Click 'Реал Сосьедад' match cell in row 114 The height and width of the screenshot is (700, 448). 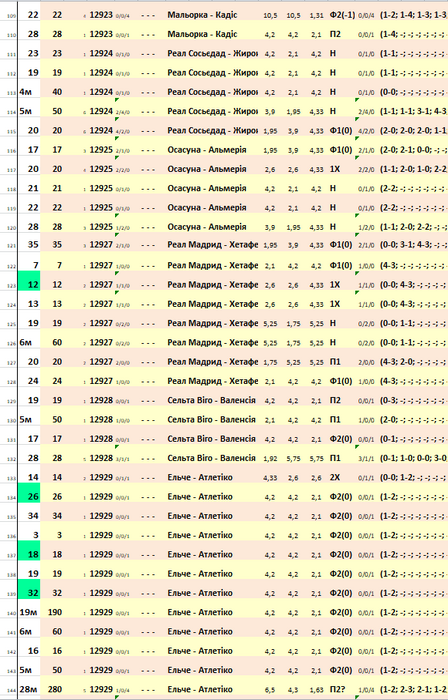coord(212,111)
